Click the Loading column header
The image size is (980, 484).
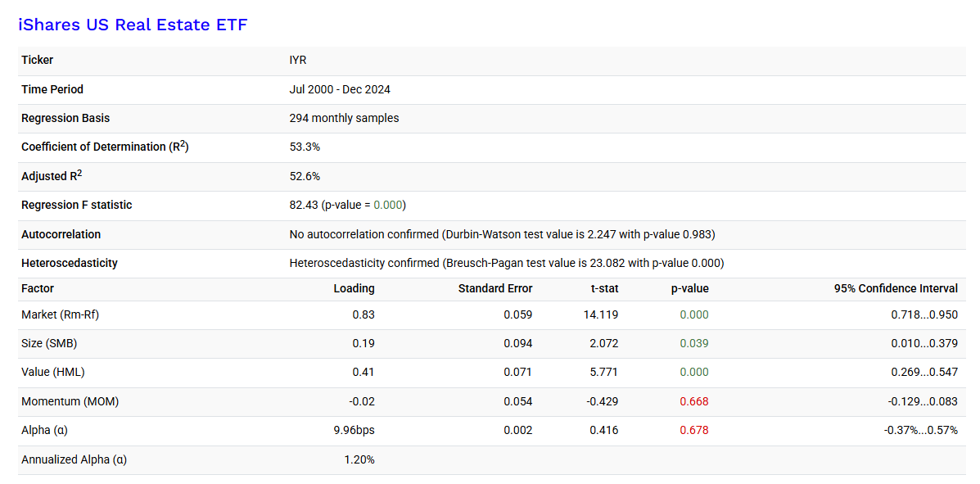tap(355, 288)
